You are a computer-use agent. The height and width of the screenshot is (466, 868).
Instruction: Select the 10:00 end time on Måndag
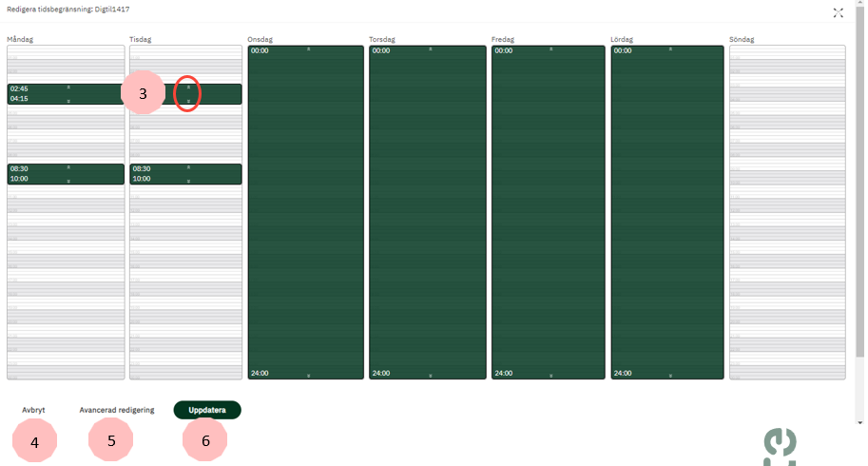[19, 179]
